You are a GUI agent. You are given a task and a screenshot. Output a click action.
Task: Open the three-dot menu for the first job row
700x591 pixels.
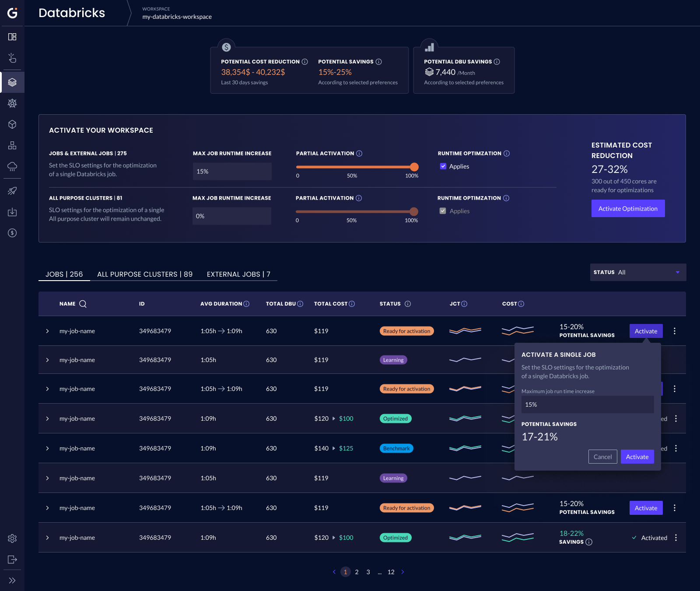tap(675, 331)
